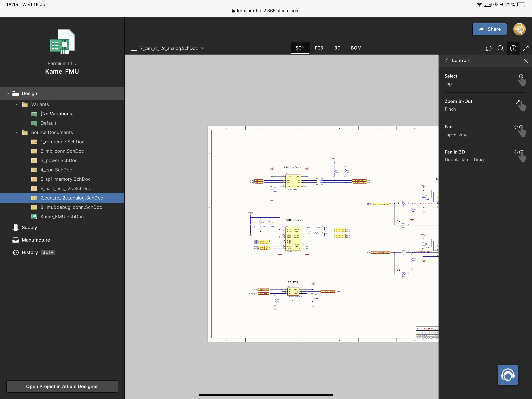Switch to the BOM tab
This screenshot has width=532, height=399.
(356, 48)
